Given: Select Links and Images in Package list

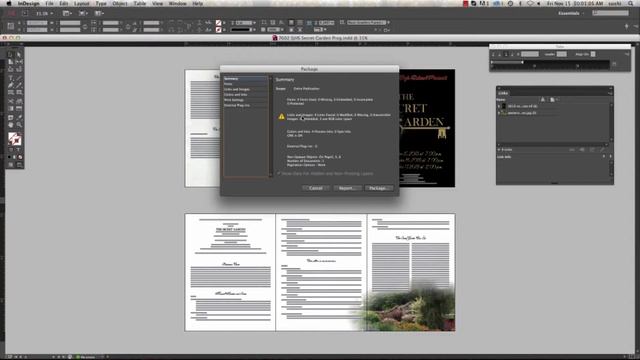Looking at the screenshot, I should 245,89.
